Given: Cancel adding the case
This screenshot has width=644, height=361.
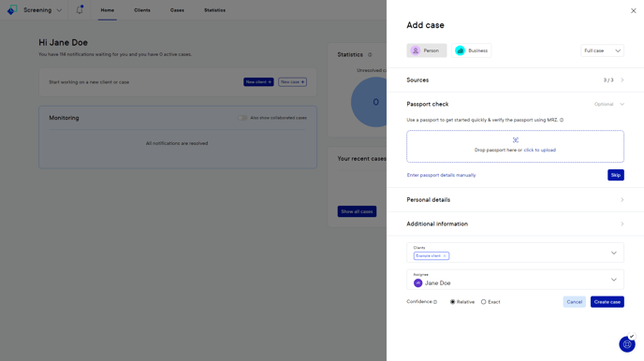Looking at the screenshot, I should (574, 302).
